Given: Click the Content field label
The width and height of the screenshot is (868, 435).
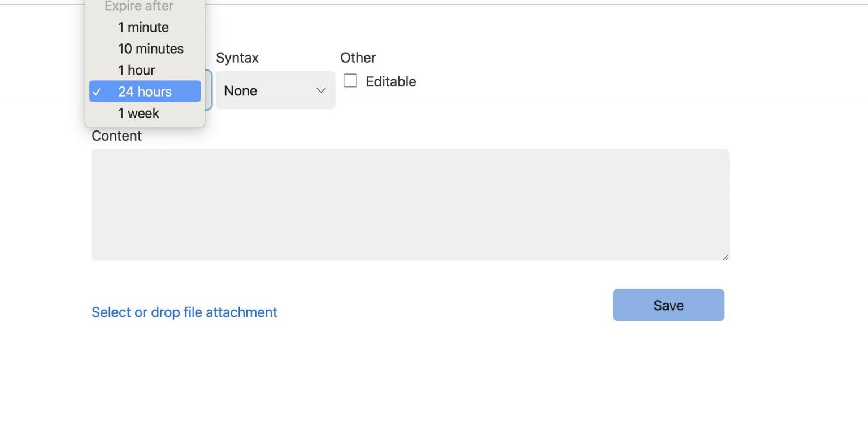Looking at the screenshot, I should point(116,136).
